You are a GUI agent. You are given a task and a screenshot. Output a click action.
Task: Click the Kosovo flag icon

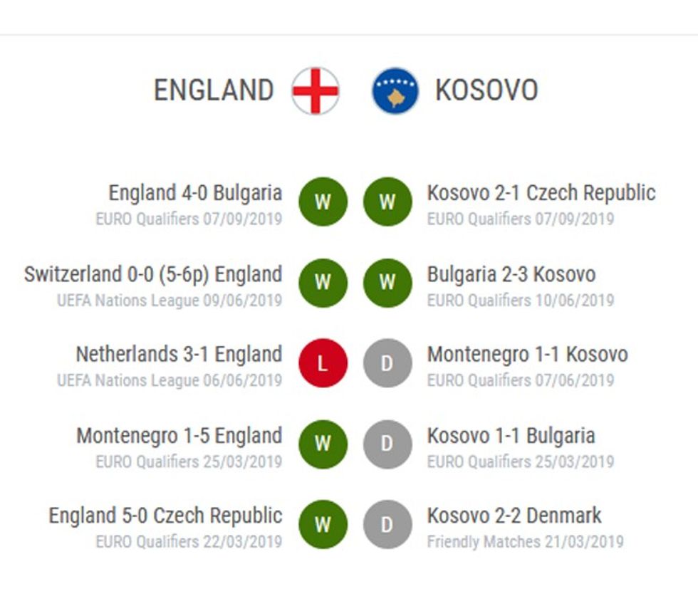[x=395, y=91]
